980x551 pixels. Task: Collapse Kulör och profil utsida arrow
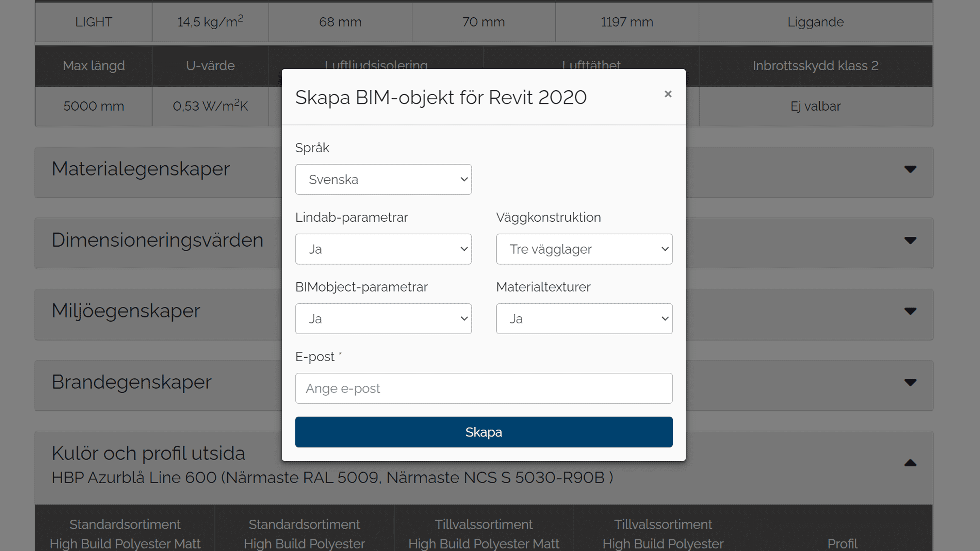pos(910,463)
